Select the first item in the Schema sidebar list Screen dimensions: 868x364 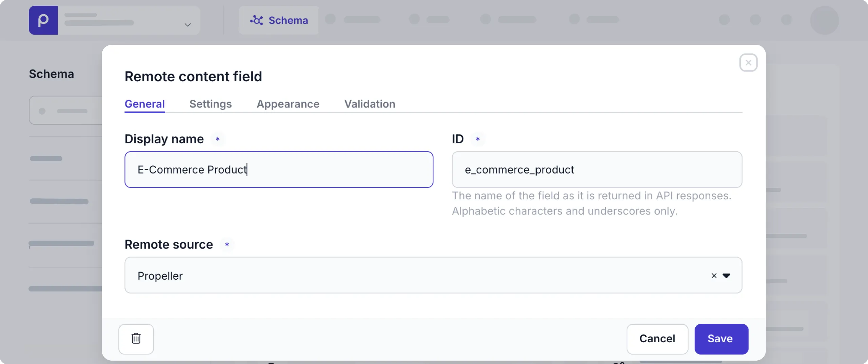pyautogui.click(x=66, y=110)
